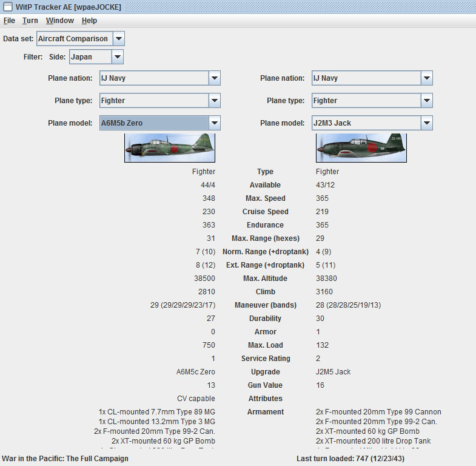Image resolution: width=476 pixels, height=466 pixels.
Task: Click the Zero's 44/4 availability value
Action: pos(207,185)
